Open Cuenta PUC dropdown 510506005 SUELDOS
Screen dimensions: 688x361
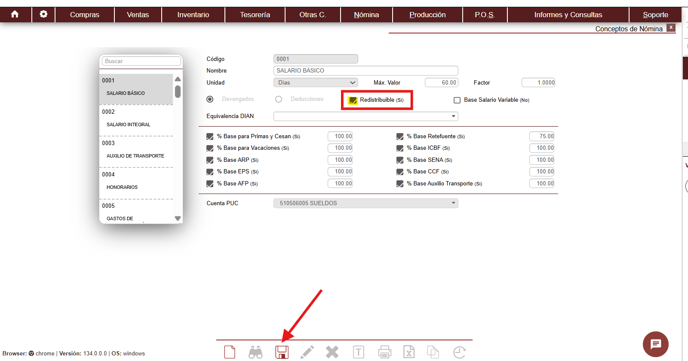click(366, 203)
